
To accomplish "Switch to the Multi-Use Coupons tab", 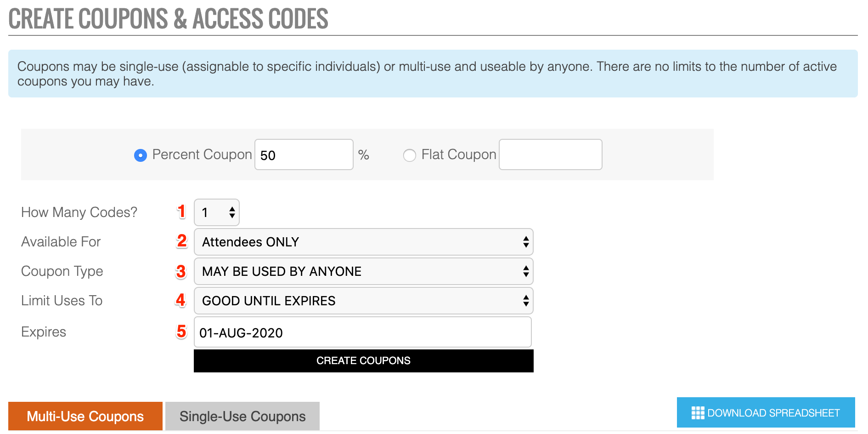I will click(85, 416).
